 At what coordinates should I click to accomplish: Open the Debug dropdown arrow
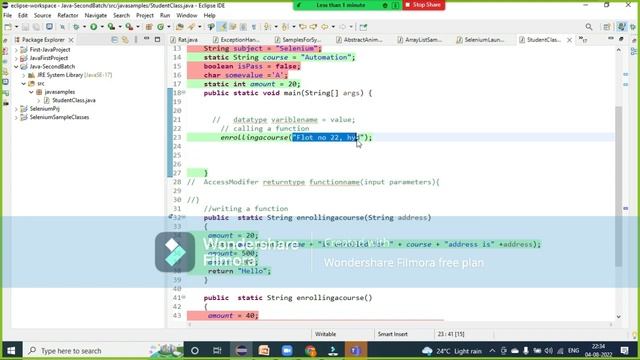[x=84, y=27]
